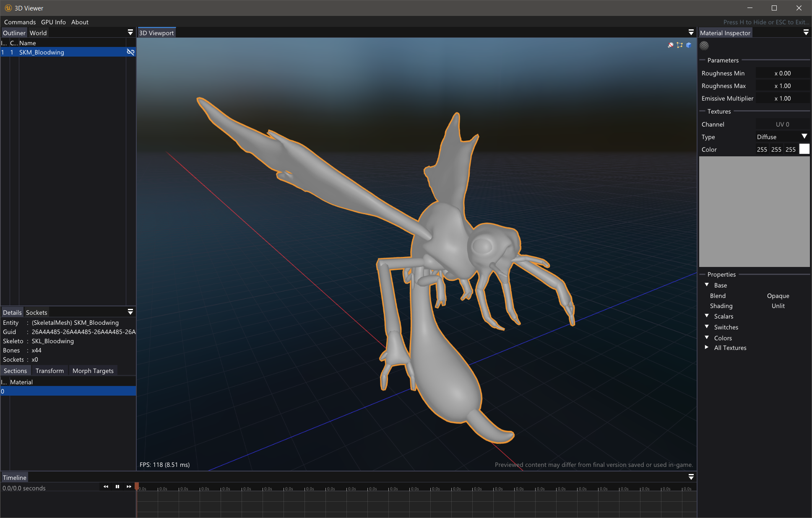This screenshot has width=812, height=518.
Task: Expand the All Textures section
Action: (x=707, y=347)
